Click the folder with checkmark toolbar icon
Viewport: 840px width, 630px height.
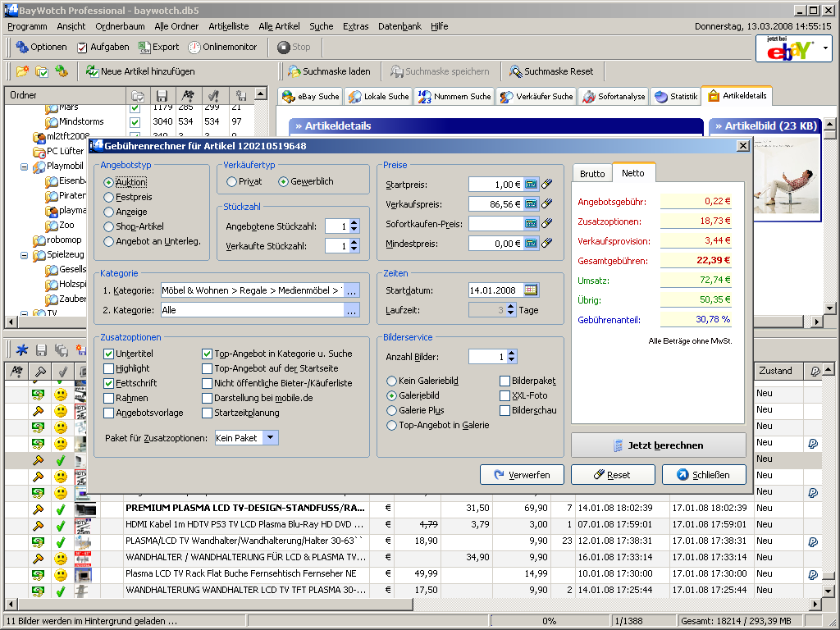click(42, 71)
